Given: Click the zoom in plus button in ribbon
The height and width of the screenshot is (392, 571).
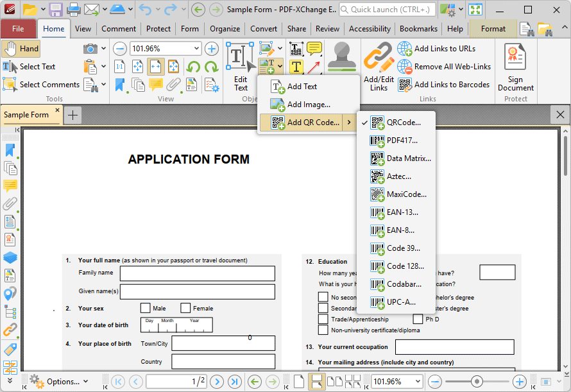Looking at the screenshot, I should pyautogui.click(x=212, y=49).
